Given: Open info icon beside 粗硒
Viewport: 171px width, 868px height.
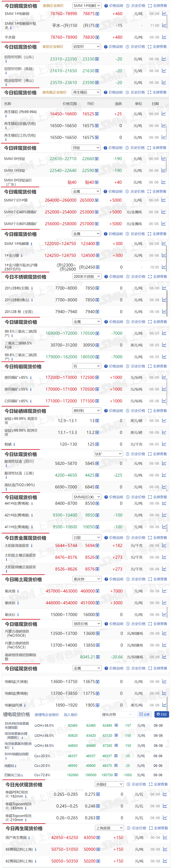Looking at the screenshot, I should [x=14, y=444].
